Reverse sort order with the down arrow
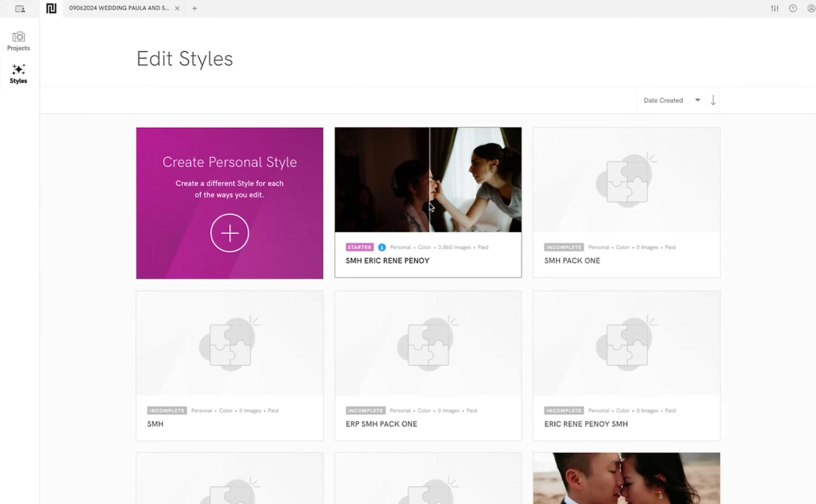816x504 pixels. tap(713, 100)
